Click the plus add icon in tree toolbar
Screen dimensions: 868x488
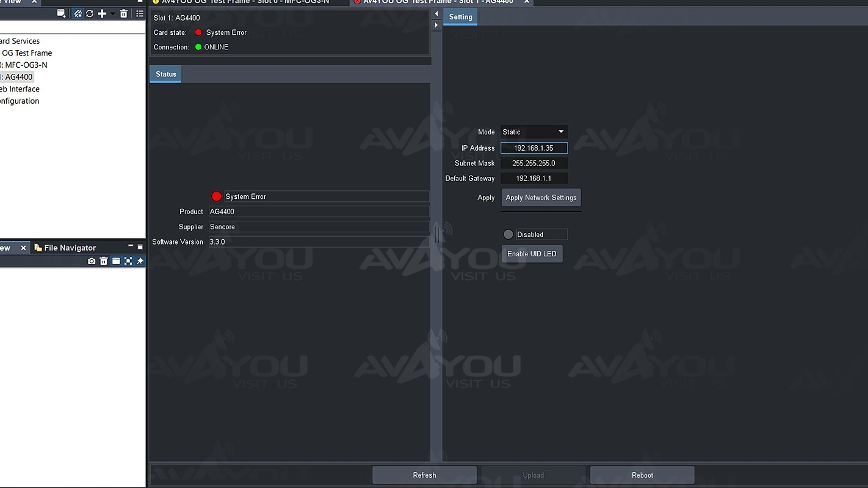pyautogui.click(x=102, y=13)
